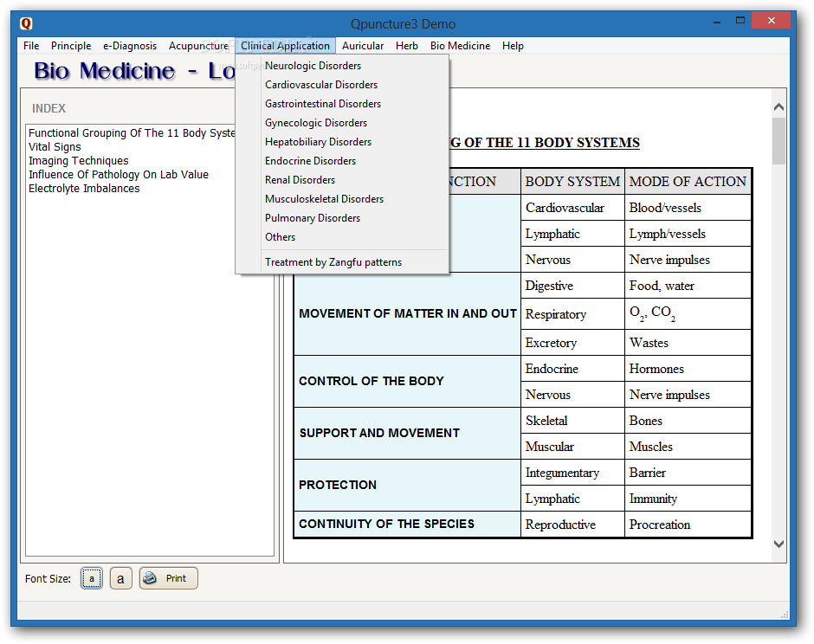
Task: Click the Food, water table cell
Action: [688, 286]
